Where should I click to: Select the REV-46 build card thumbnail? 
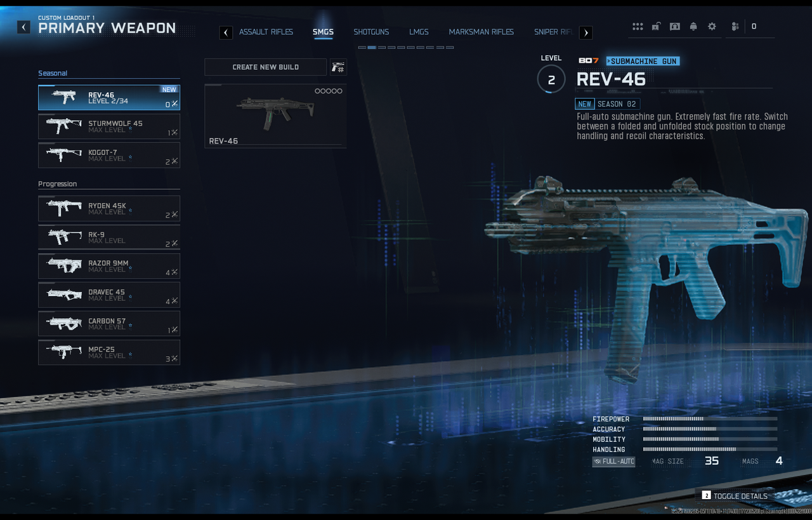click(275, 116)
